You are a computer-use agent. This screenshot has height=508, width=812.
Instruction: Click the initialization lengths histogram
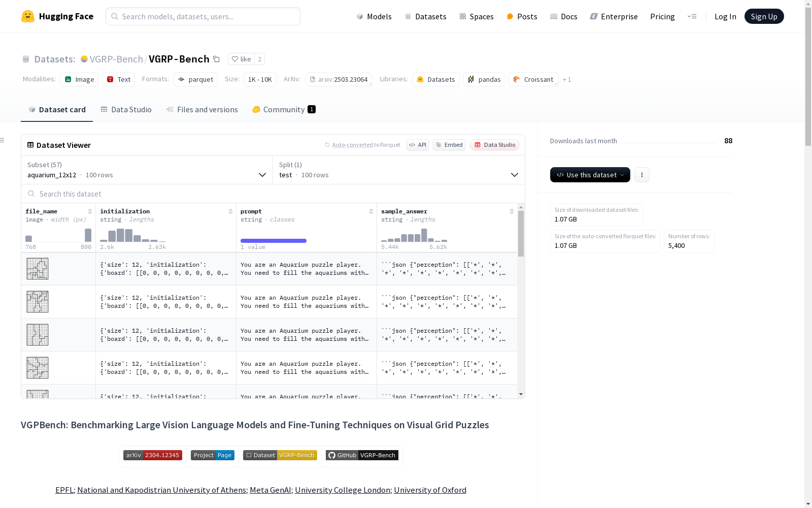click(133, 235)
